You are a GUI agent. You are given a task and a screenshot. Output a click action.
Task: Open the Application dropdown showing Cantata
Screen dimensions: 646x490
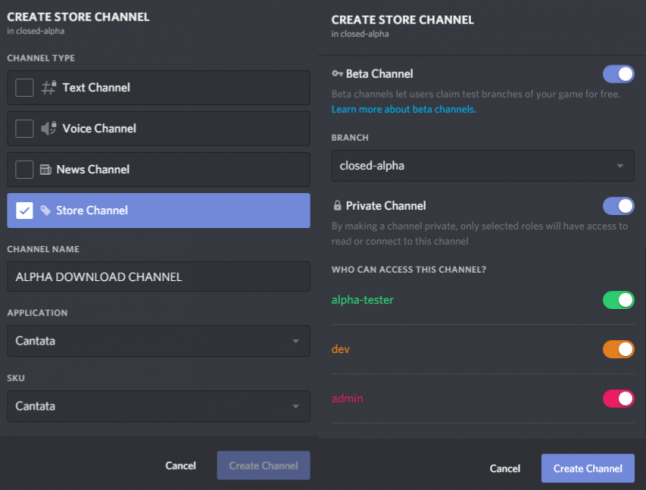pyautogui.click(x=159, y=341)
